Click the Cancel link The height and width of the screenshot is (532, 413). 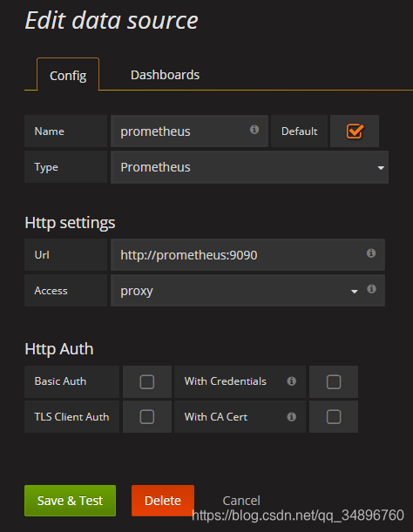(241, 501)
